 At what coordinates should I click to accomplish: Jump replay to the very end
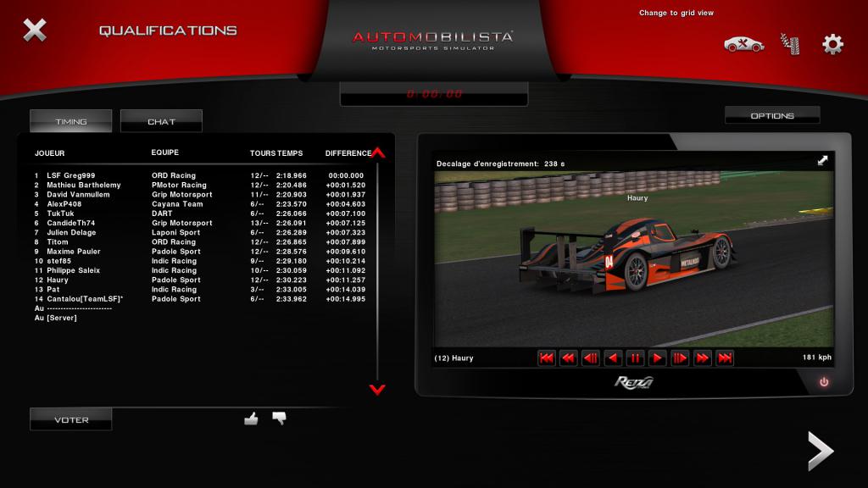pos(725,358)
